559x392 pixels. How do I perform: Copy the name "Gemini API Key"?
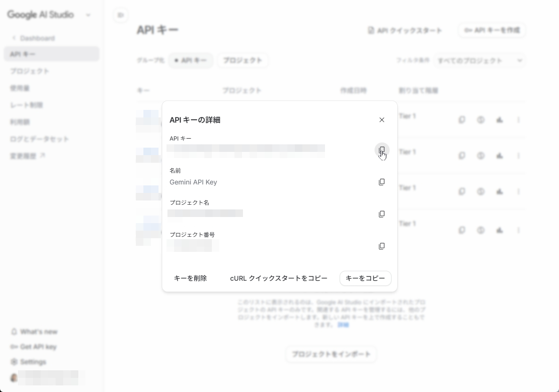(x=382, y=182)
